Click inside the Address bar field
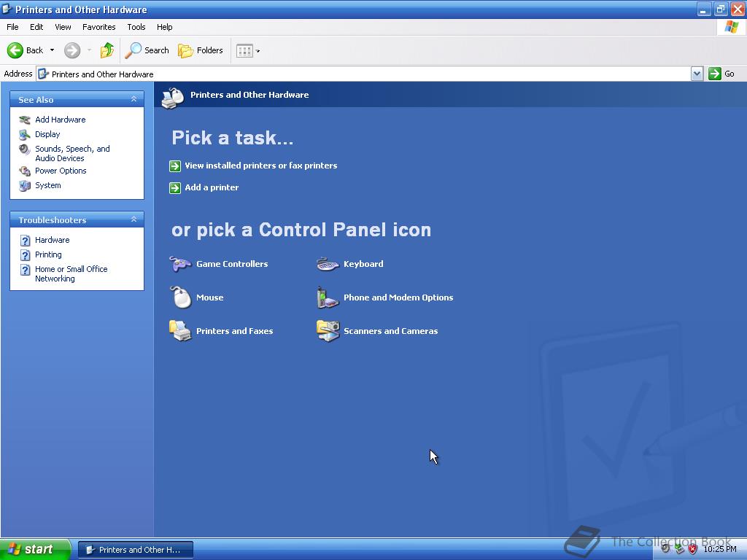Screen dimensions: 747x560 pos(364,74)
